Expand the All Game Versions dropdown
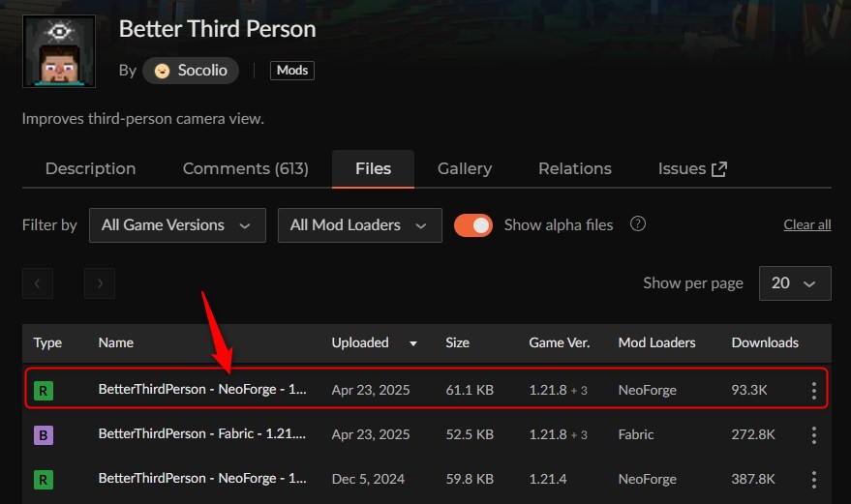The height and width of the screenshot is (504, 851). (x=177, y=225)
